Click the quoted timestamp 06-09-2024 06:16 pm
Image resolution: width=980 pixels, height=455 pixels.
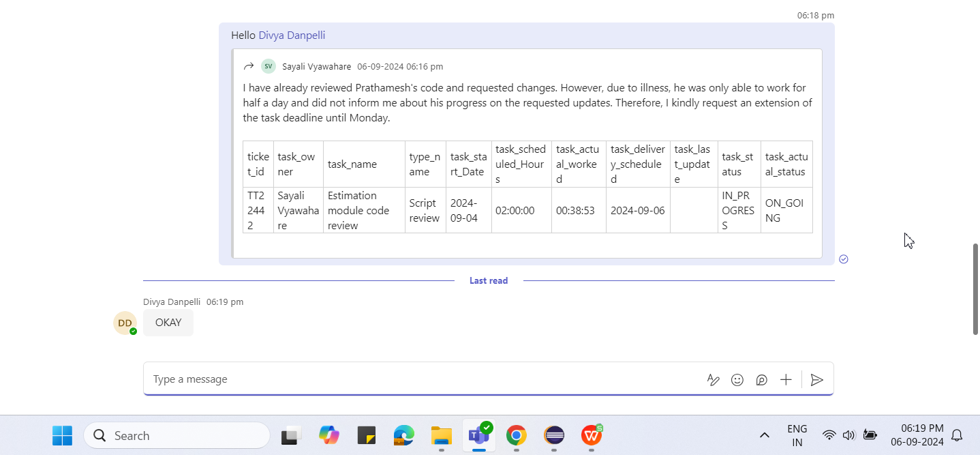(400, 67)
